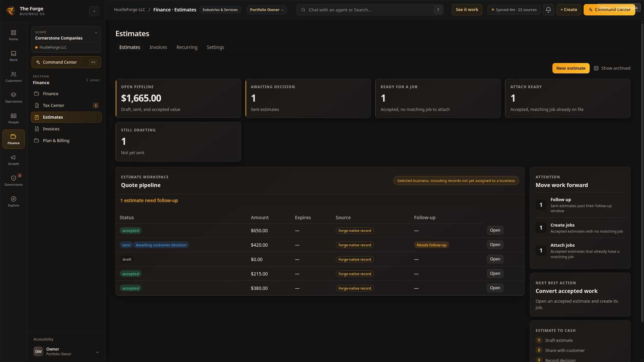
Task: Open the $650.00 accepted estimate
Action: pyautogui.click(x=495, y=230)
